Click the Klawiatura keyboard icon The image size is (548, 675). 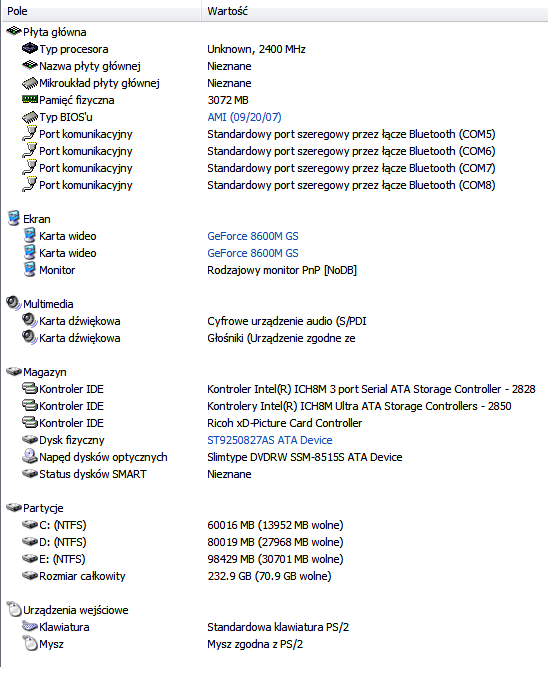pyautogui.click(x=30, y=626)
